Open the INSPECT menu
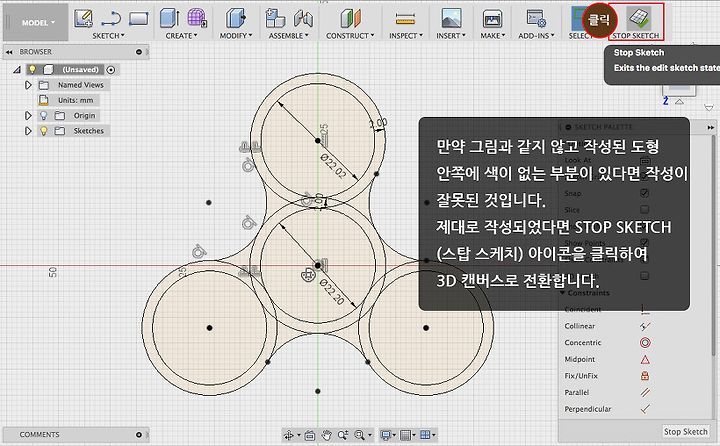 [406, 35]
